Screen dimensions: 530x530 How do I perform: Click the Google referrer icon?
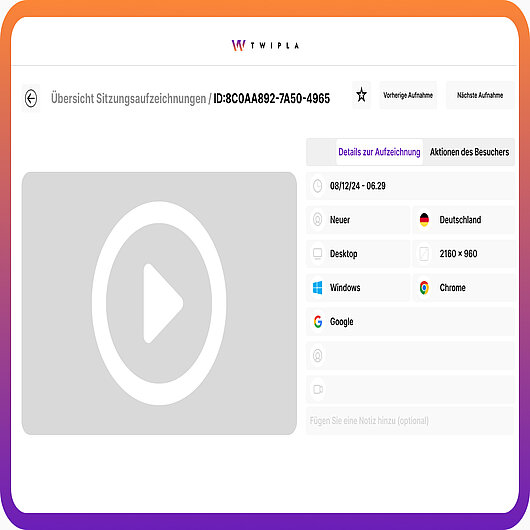pyautogui.click(x=318, y=321)
